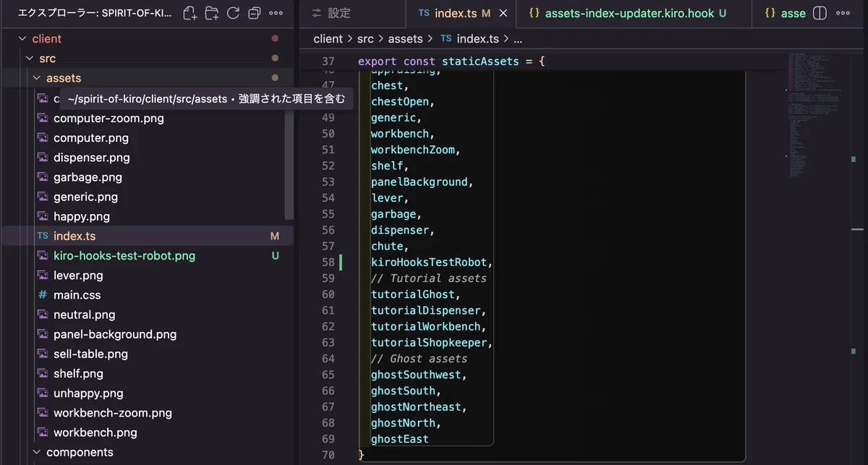This screenshot has width=868, height=465.
Task: Open computer.png in explorer
Action: [x=91, y=137]
